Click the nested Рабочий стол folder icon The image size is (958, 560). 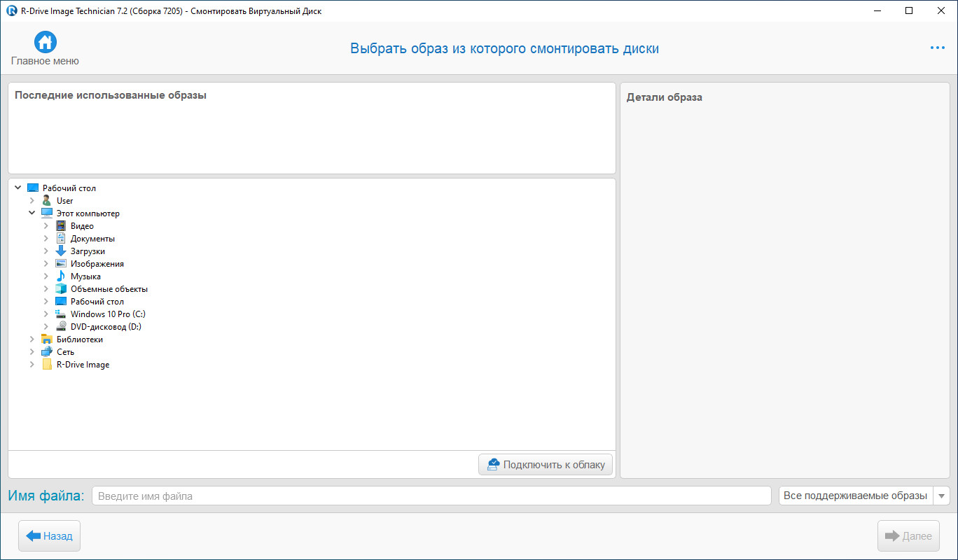point(61,302)
